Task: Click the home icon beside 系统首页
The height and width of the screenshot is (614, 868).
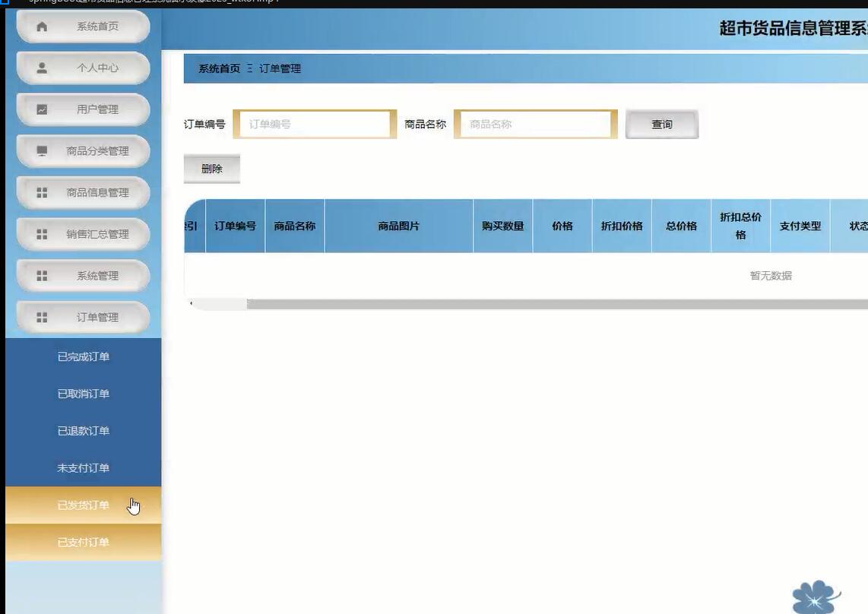Action: coord(42,26)
